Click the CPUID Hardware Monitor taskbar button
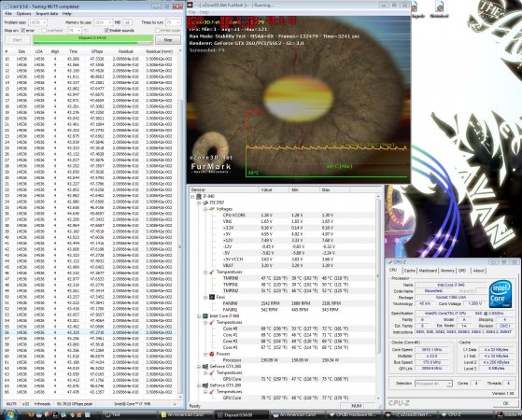The width and height of the screenshot is (522, 420). (354, 414)
